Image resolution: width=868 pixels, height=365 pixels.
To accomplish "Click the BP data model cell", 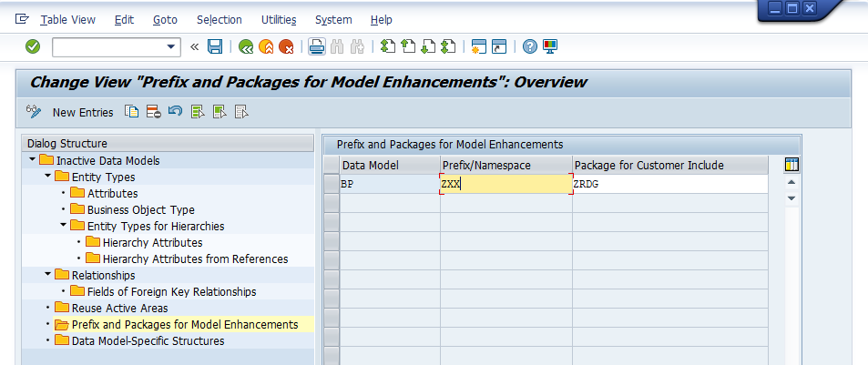I will (390, 185).
